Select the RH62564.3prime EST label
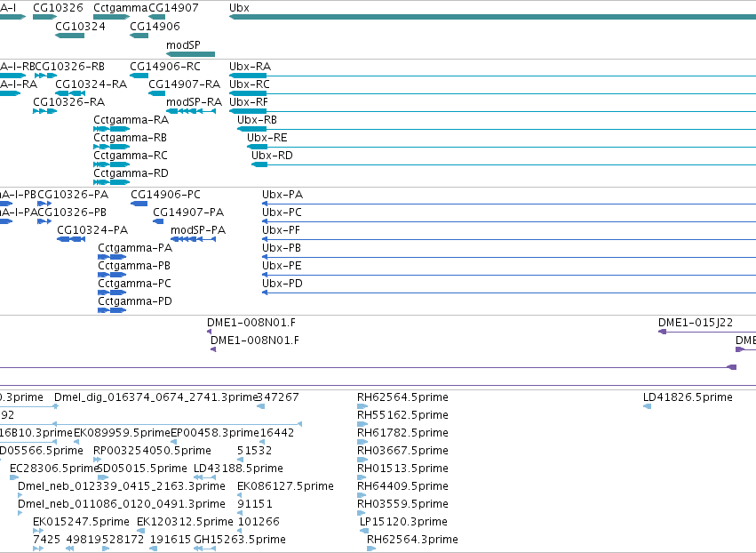 (413, 541)
